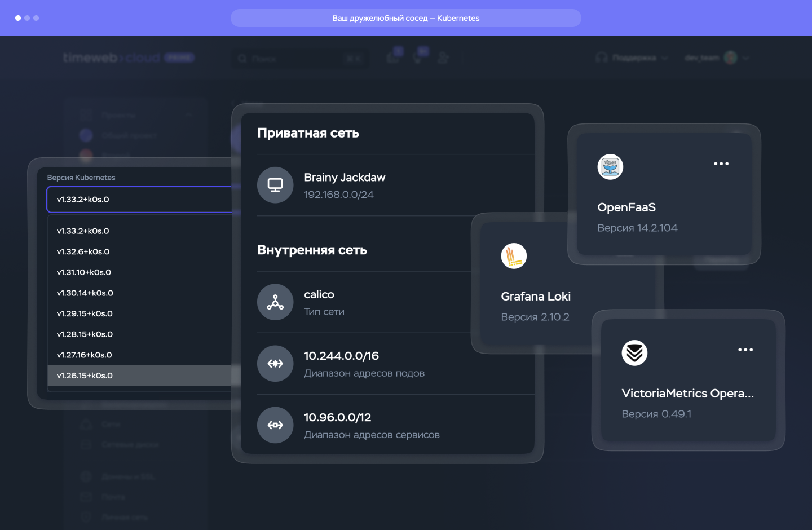Choose version v1.31.10+k0s.0
The width and height of the screenshot is (812, 530).
click(140, 272)
